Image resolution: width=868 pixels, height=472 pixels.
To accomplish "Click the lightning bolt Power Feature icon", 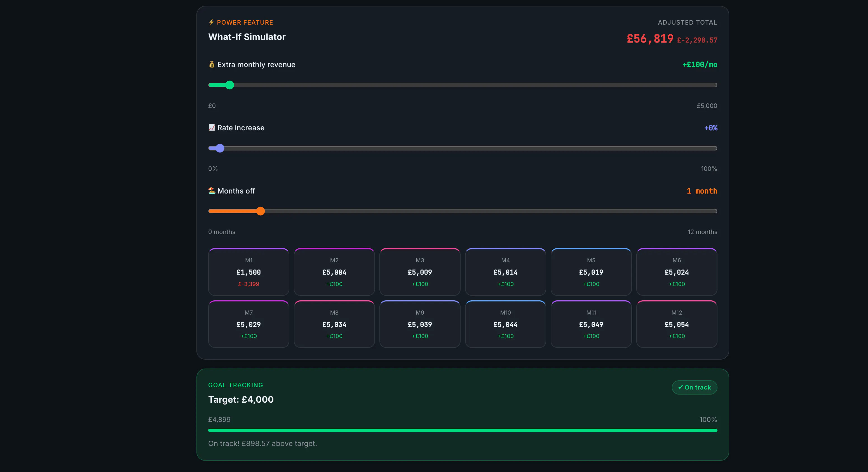I will 211,22.
